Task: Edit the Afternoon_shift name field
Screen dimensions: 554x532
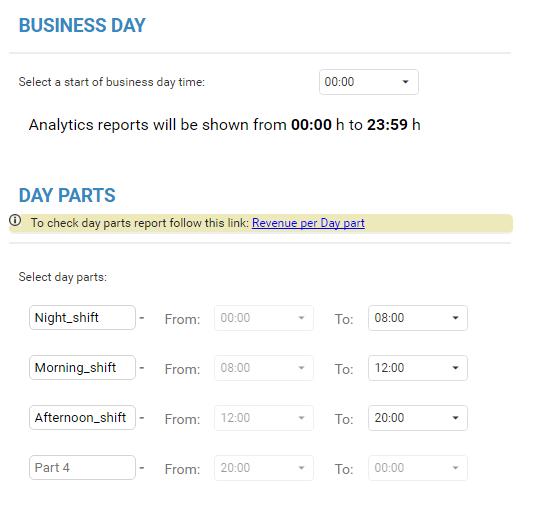Action: 82,418
